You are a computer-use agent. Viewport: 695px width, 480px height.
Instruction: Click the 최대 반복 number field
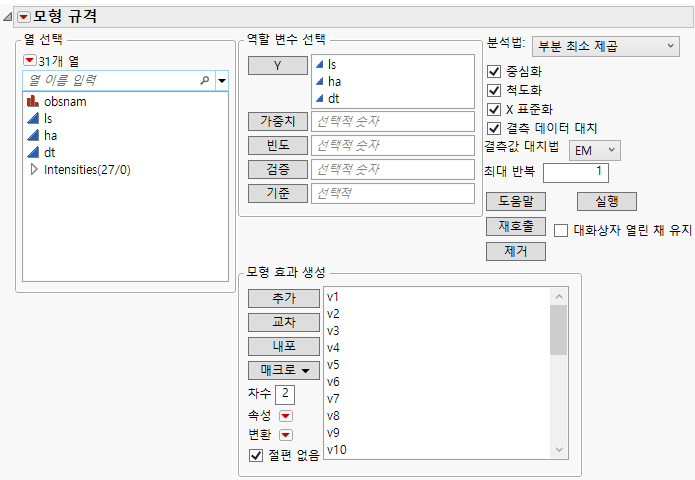pyautogui.click(x=576, y=172)
